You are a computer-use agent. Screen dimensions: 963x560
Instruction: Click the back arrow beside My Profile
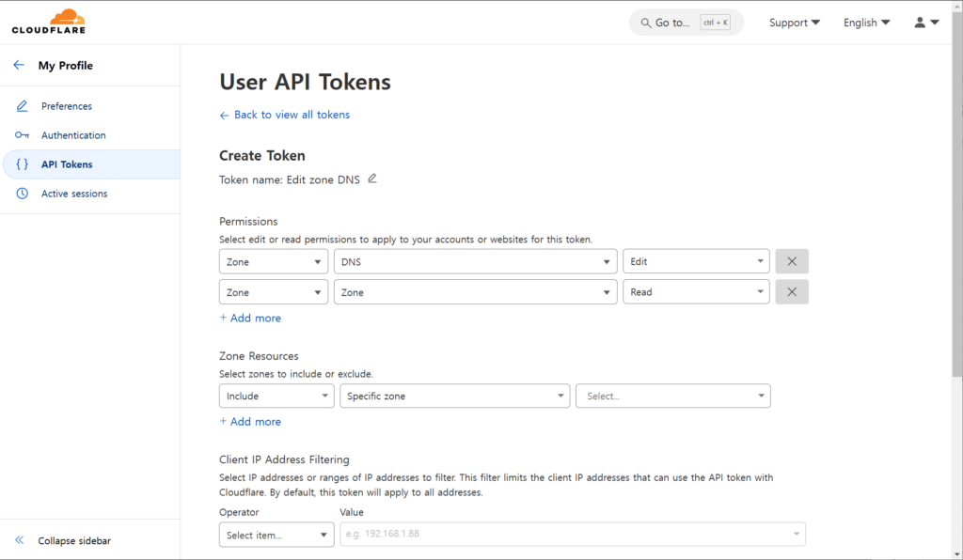tap(19, 65)
